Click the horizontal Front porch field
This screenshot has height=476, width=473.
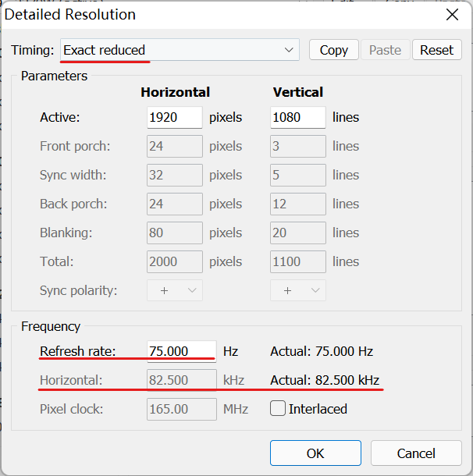tap(174, 147)
